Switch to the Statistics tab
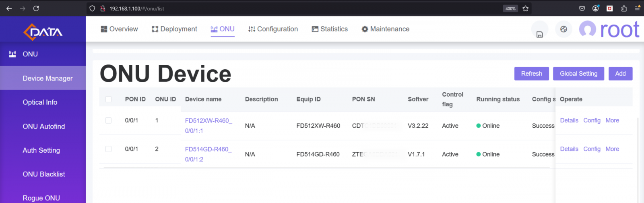 330,29
